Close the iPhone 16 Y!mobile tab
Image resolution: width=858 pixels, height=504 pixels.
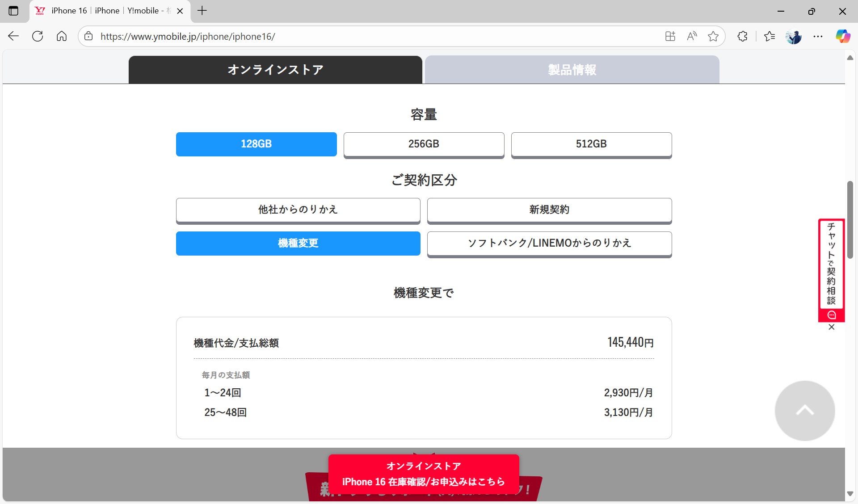180,11
